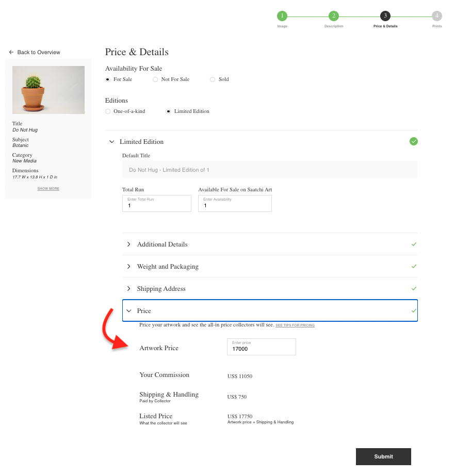The image size is (455, 476).
Task: Click the dimensions value 17.7 W x 13.8 H
Action: coord(35,177)
